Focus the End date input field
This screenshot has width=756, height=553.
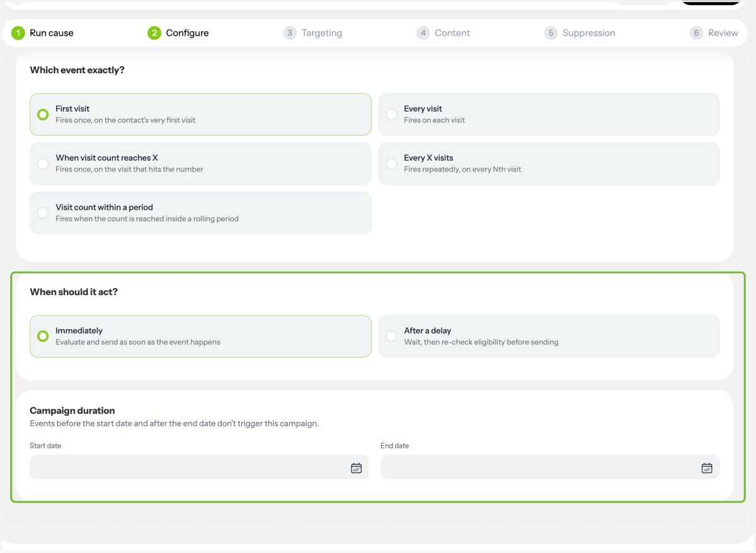click(550, 467)
